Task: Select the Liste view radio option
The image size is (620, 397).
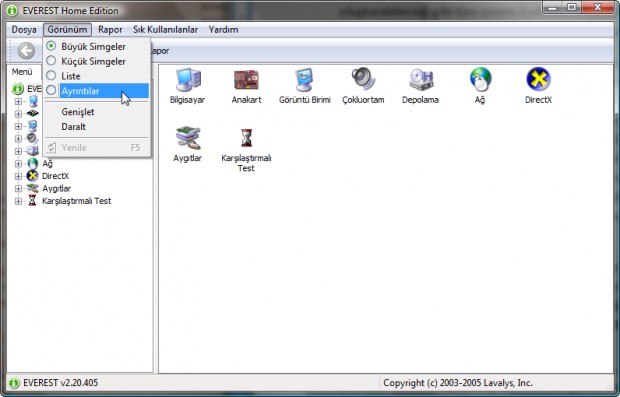Action: coord(51,75)
